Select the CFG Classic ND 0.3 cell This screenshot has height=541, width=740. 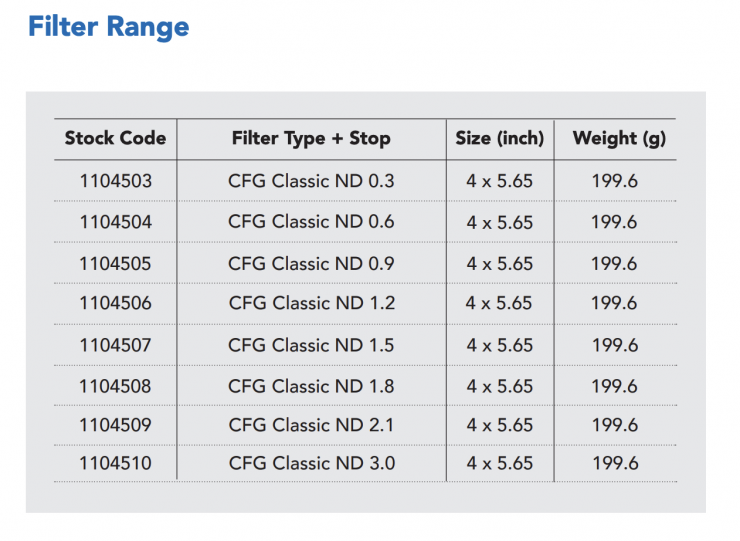311,181
